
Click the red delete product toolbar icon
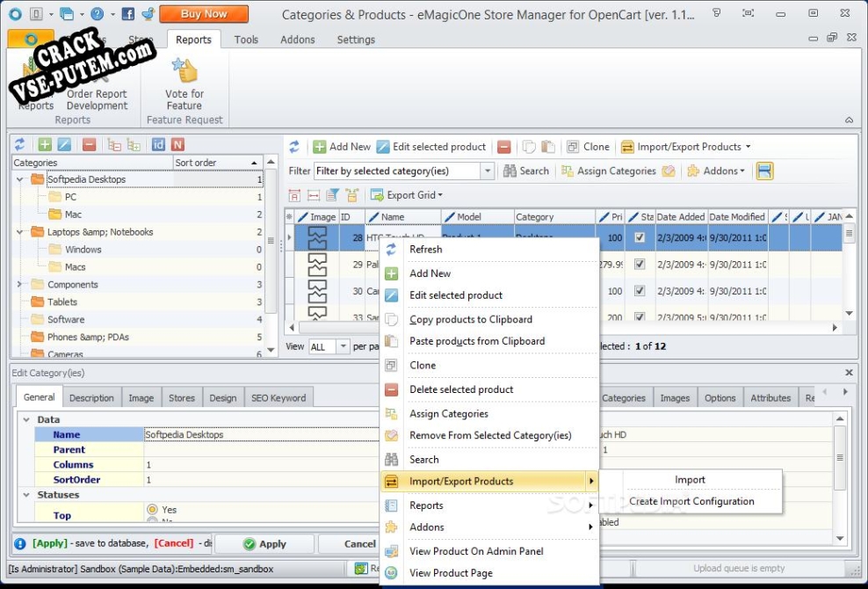pos(503,147)
